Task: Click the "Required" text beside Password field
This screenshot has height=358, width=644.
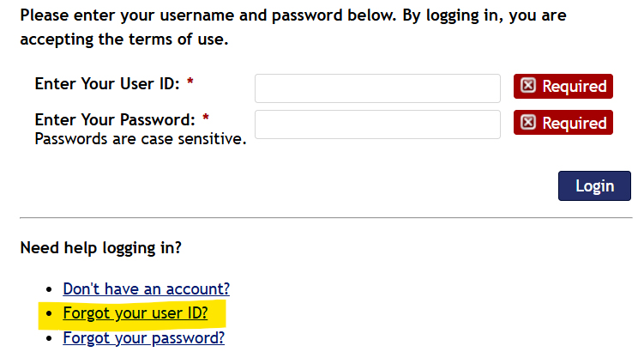Action: [575, 123]
